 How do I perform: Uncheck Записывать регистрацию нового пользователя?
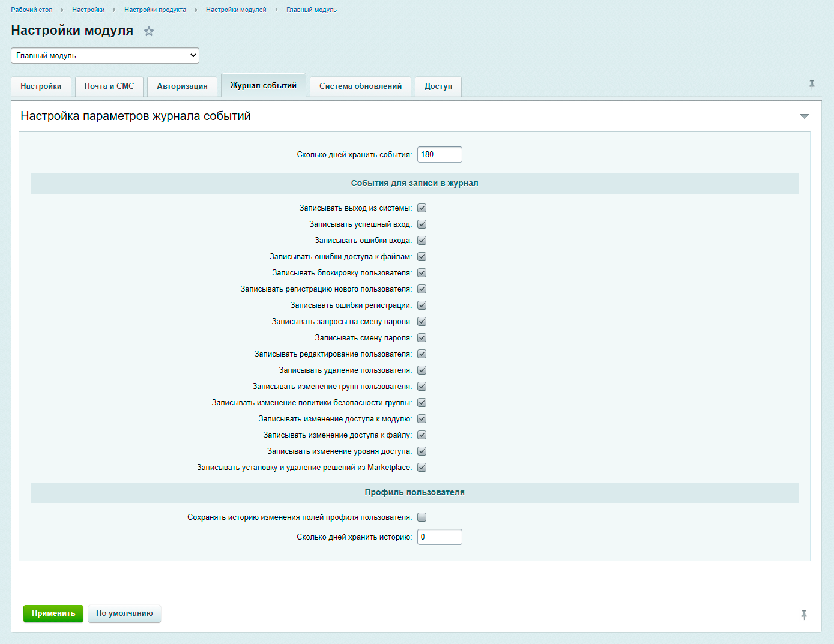tap(422, 289)
